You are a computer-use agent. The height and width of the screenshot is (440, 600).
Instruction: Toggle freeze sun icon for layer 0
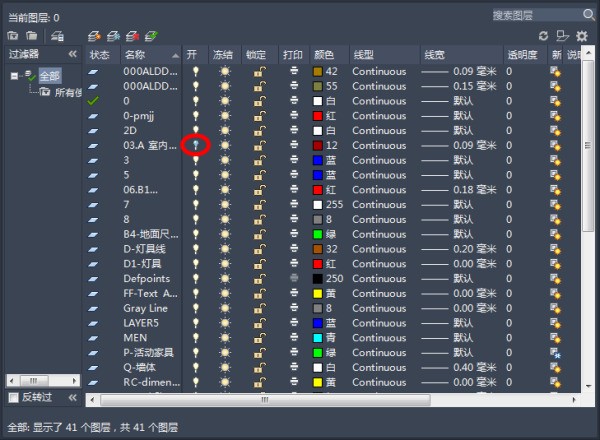point(225,101)
